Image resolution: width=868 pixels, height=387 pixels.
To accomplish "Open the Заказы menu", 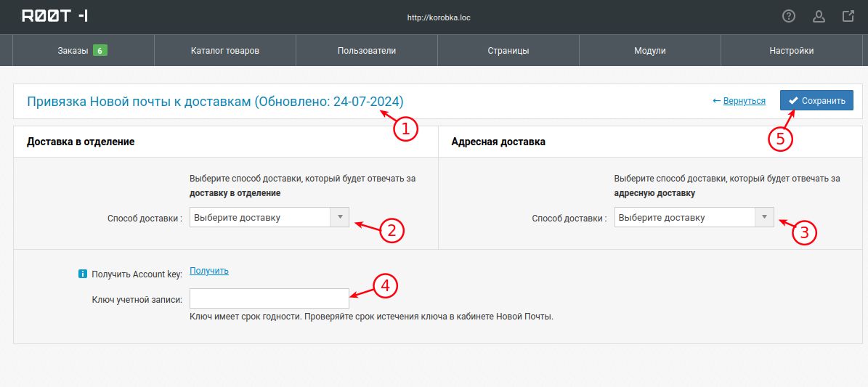I will (83, 50).
